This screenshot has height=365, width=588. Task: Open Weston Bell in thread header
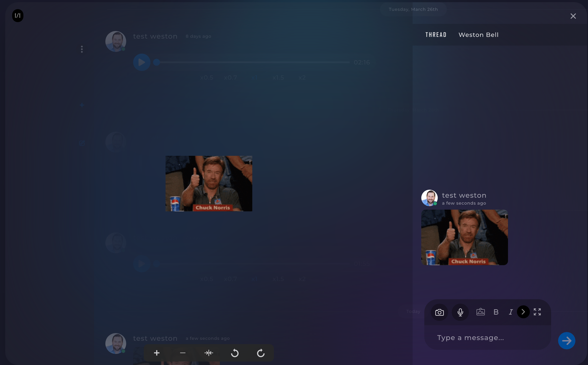point(479,35)
